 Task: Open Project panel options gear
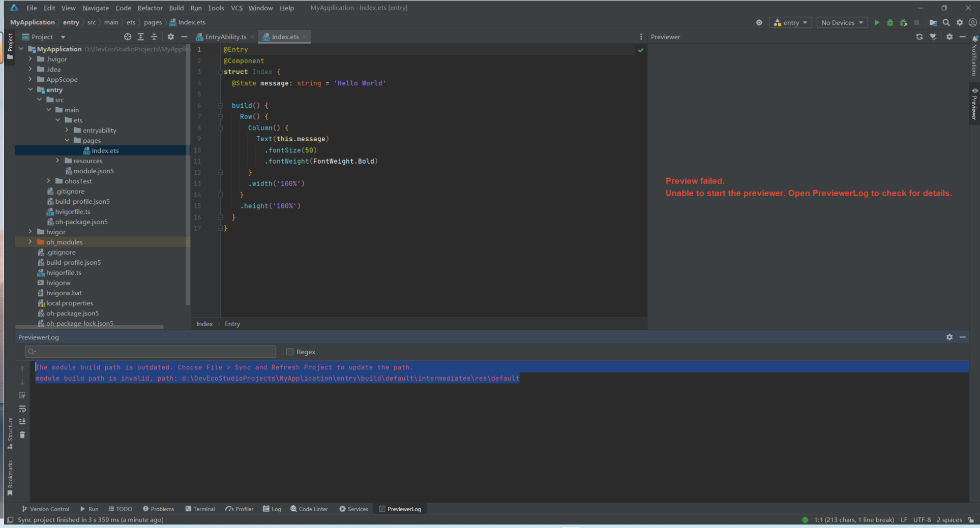(171, 37)
